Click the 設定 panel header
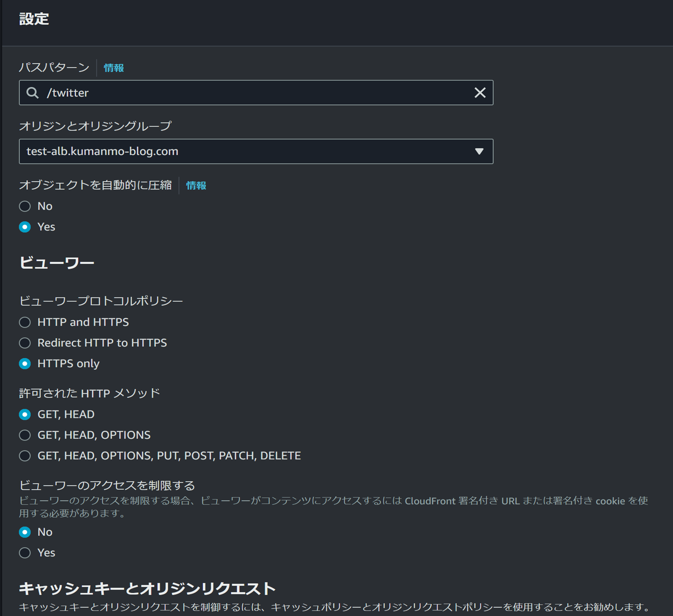Screen dimensions: 673x616 tap(34, 19)
